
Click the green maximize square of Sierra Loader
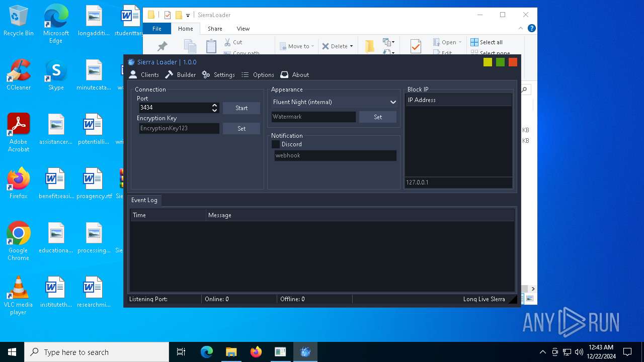point(500,62)
